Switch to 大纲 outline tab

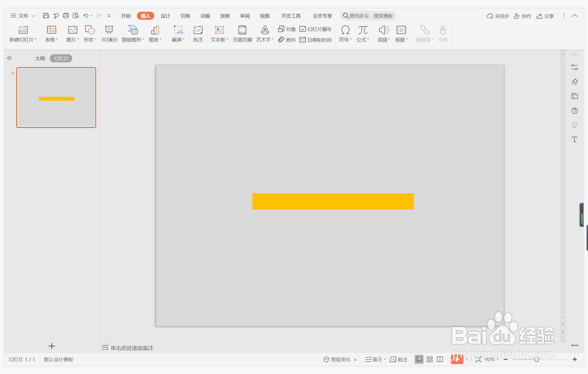[40, 58]
